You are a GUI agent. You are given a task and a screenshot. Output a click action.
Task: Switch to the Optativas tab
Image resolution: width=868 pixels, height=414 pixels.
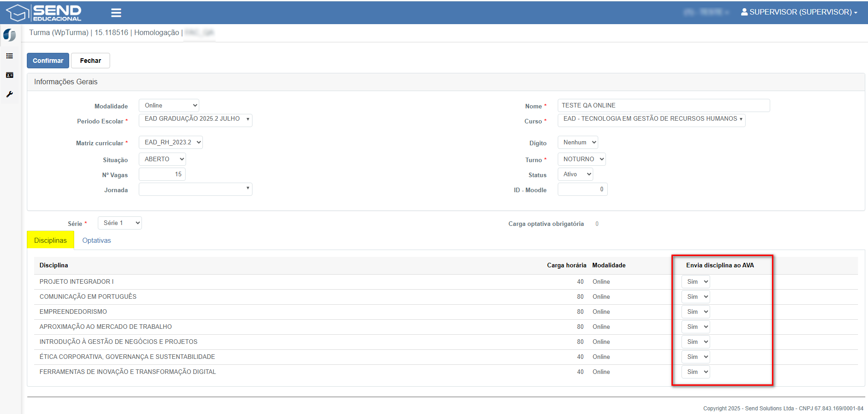(96, 240)
